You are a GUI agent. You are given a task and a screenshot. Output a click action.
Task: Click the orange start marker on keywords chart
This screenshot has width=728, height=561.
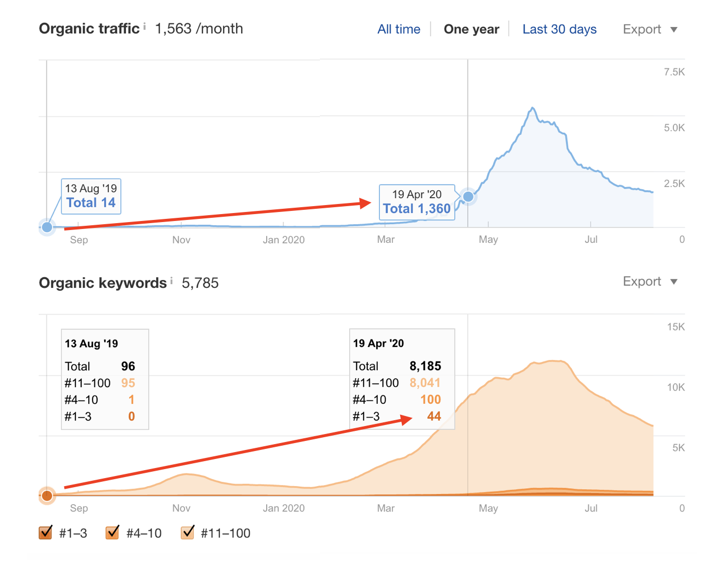pyautogui.click(x=47, y=496)
